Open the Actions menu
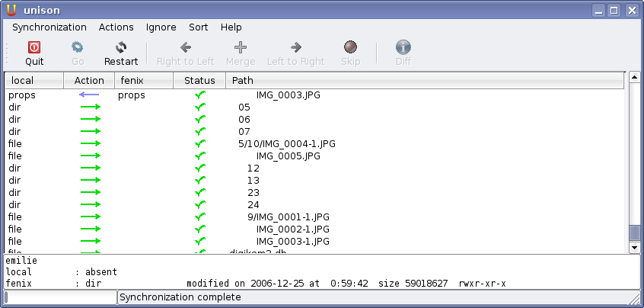Viewport: 644px width, 308px height. point(116,27)
